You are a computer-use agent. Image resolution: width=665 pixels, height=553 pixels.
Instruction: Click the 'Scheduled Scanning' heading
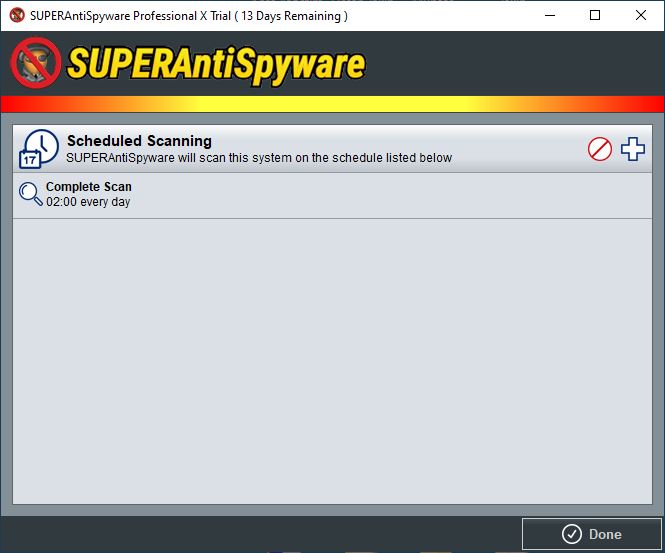pyautogui.click(x=139, y=141)
